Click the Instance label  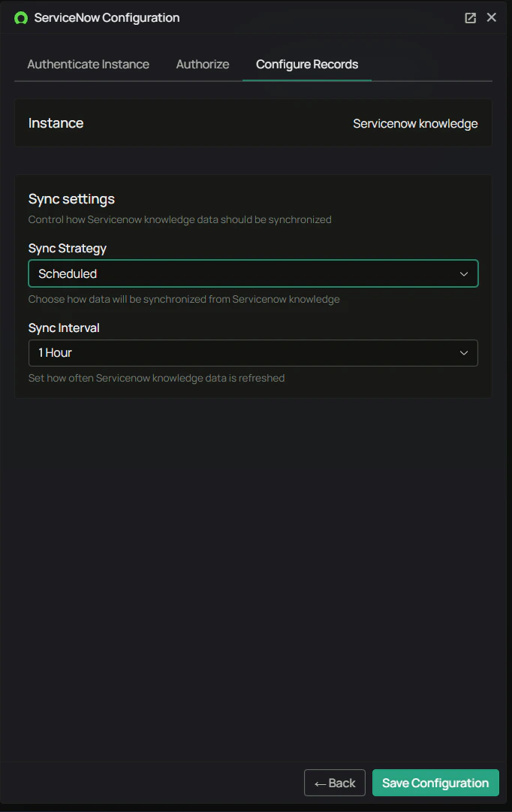56,123
